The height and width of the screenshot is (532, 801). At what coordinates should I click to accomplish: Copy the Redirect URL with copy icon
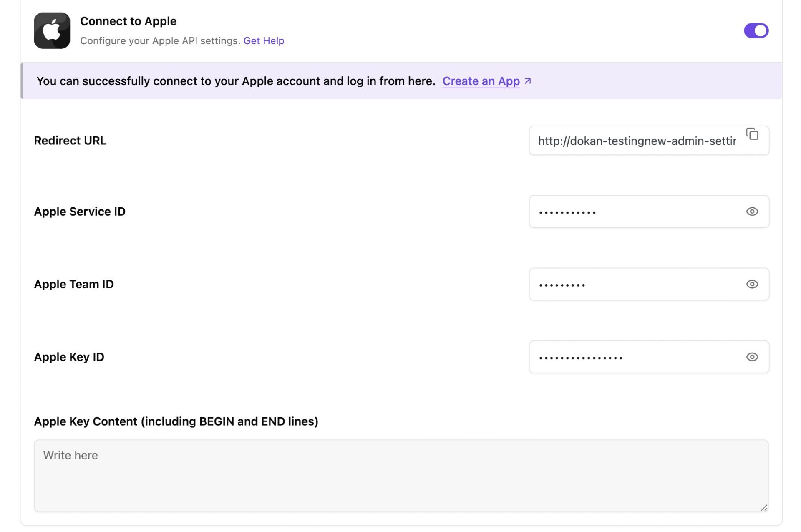click(x=752, y=134)
